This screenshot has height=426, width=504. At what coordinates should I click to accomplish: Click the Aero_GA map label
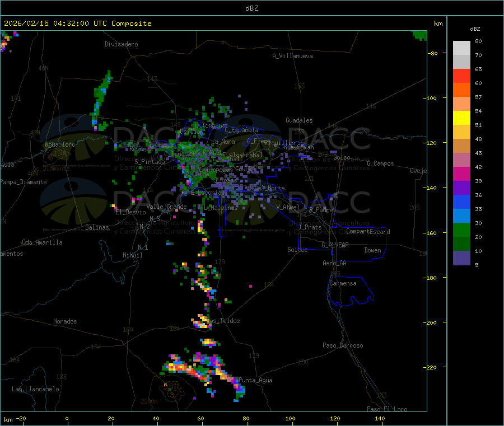pyautogui.click(x=335, y=263)
